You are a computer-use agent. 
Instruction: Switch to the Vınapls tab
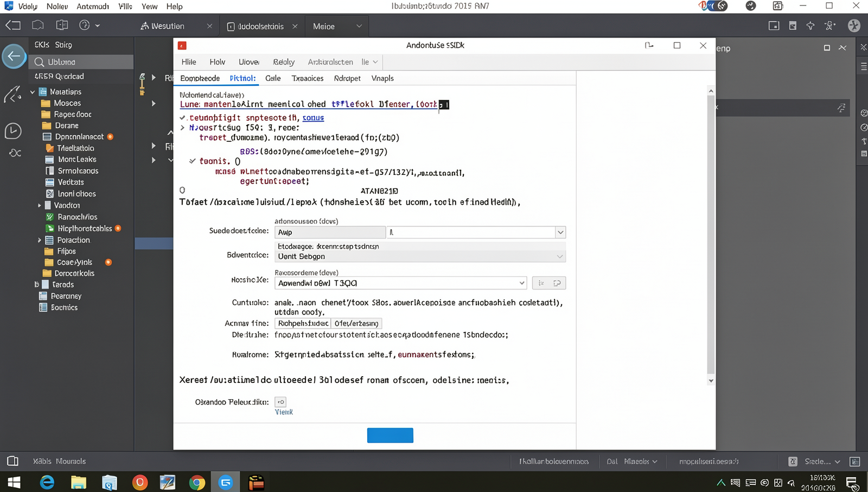pos(382,78)
